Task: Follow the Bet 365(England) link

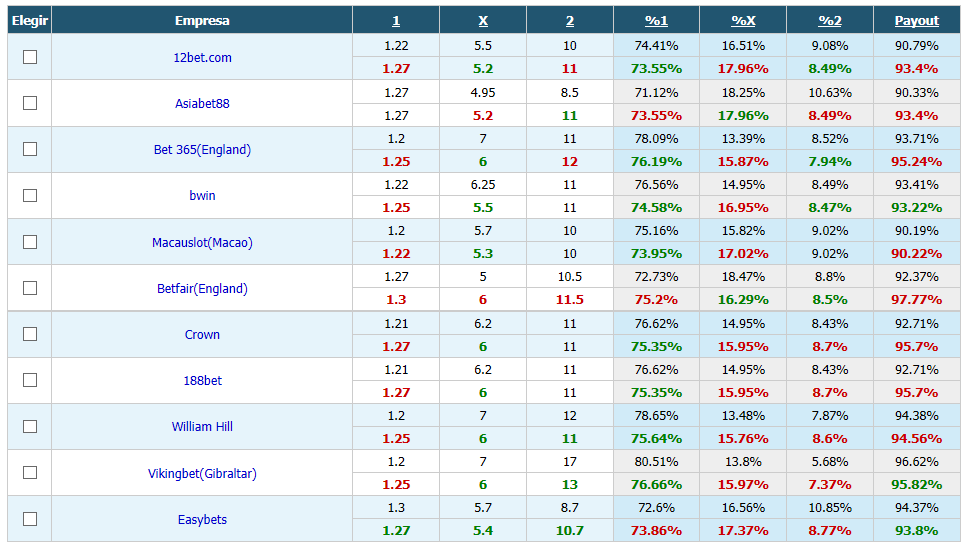Action: (x=202, y=150)
